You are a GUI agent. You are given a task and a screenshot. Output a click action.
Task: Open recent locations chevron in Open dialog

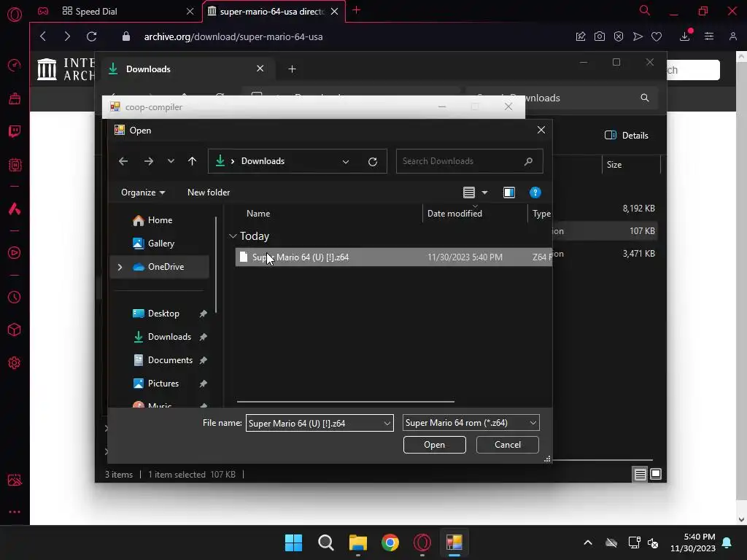point(171,161)
